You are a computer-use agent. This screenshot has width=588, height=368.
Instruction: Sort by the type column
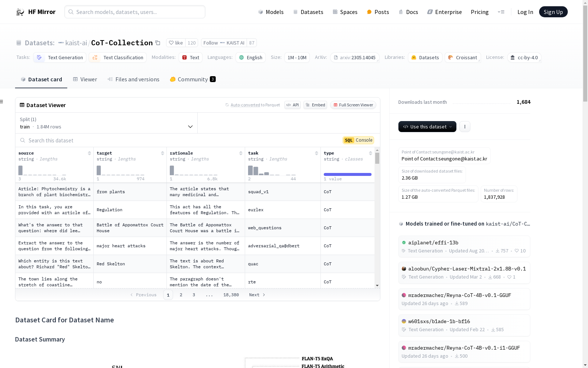tap(370, 153)
